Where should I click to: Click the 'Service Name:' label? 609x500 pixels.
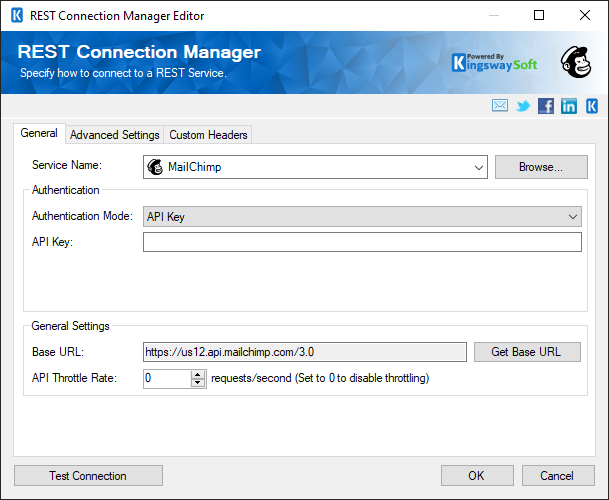[x=67, y=165]
